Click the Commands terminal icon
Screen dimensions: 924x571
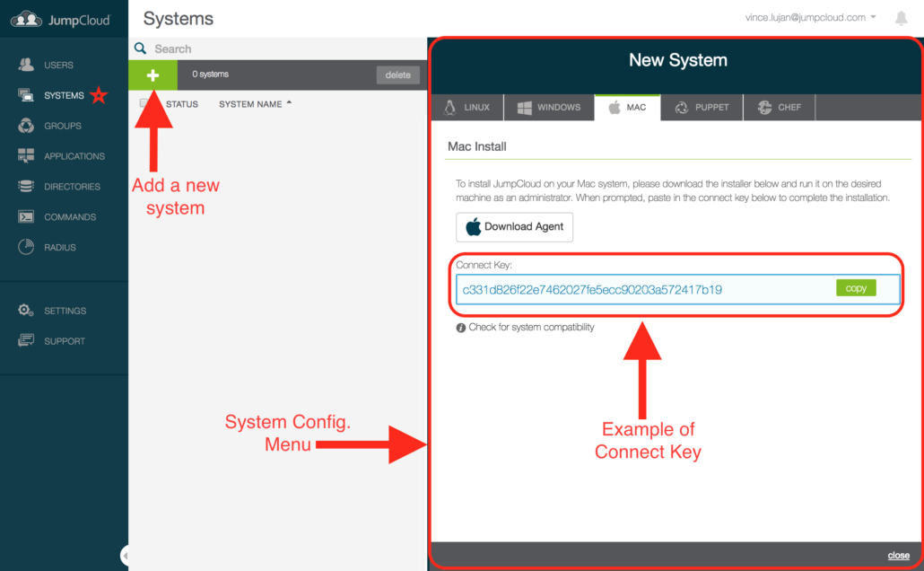[26, 217]
